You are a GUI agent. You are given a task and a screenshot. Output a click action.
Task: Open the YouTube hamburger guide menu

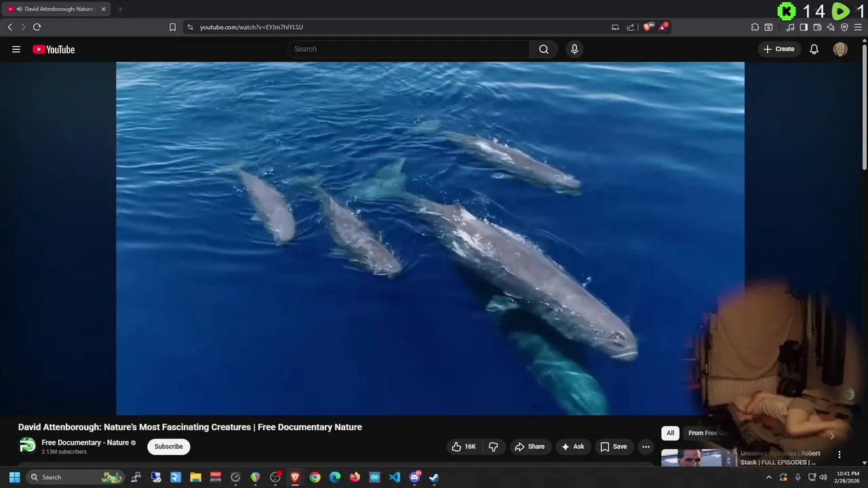16,49
